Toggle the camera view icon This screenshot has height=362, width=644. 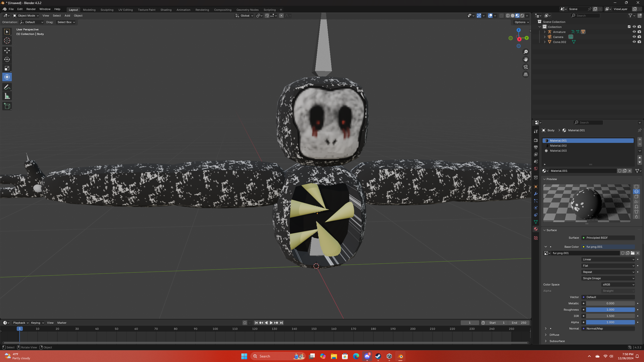pyautogui.click(x=526, y=67)
